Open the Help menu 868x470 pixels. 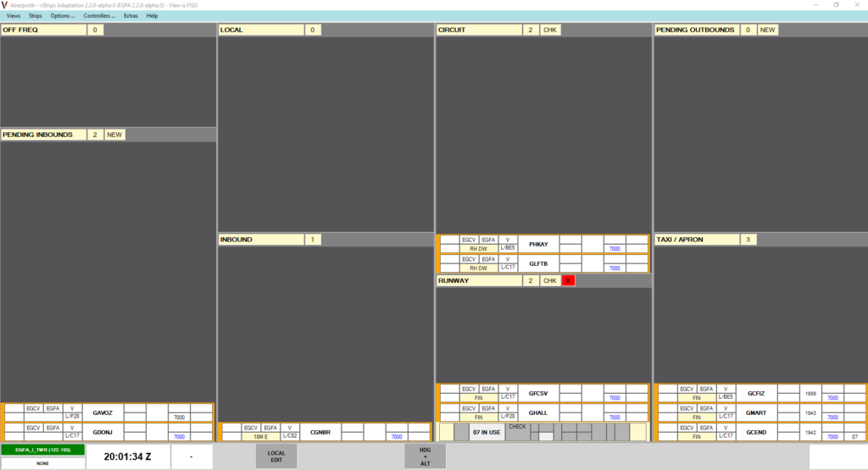(x=152, y=16)
